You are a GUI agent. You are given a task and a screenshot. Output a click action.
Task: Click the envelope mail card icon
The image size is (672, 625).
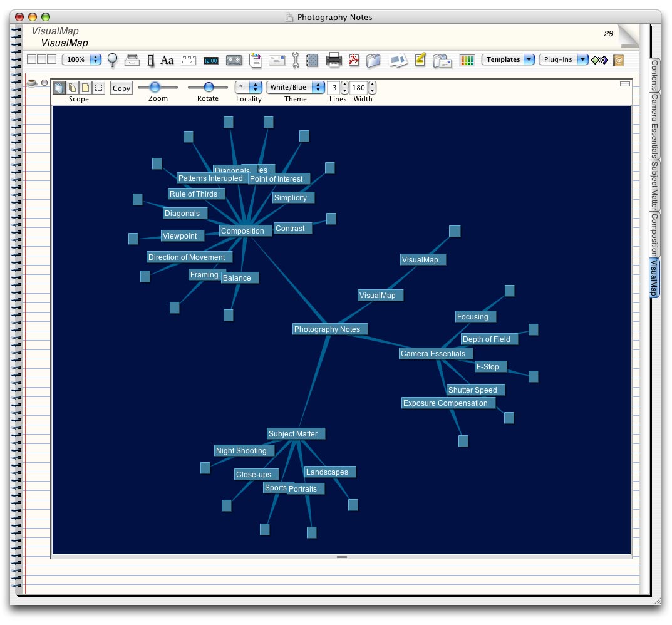(277, 60)
